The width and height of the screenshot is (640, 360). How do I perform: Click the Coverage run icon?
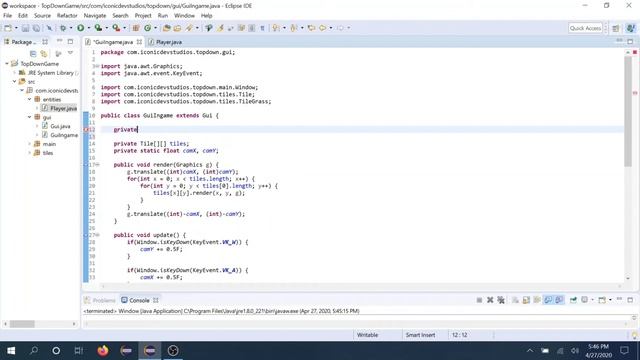pos(98,28)
